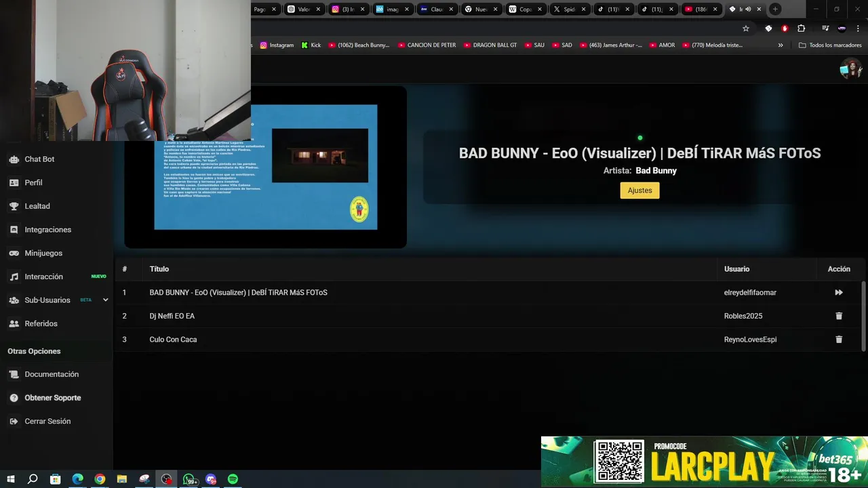Switch to the Copa Wikipedia browser tab
Screen dimensions: 868x488
524,9
